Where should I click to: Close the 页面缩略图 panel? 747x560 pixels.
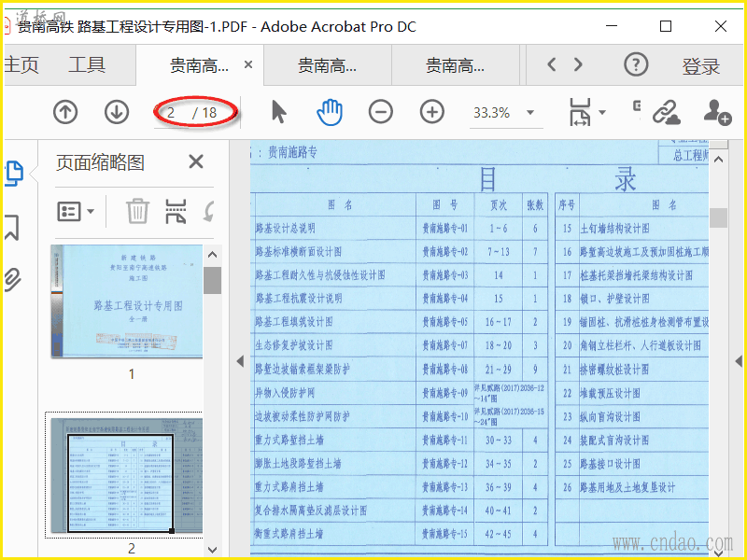click(196, 161)
